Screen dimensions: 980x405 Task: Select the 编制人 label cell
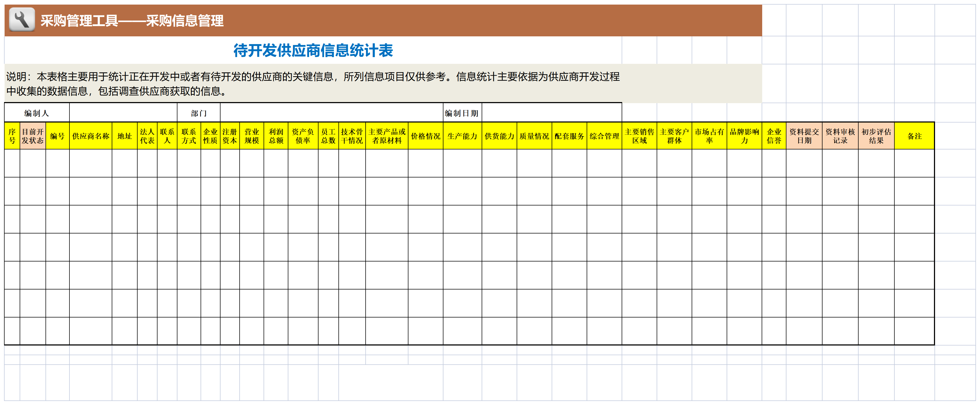[x=37, y=113]
